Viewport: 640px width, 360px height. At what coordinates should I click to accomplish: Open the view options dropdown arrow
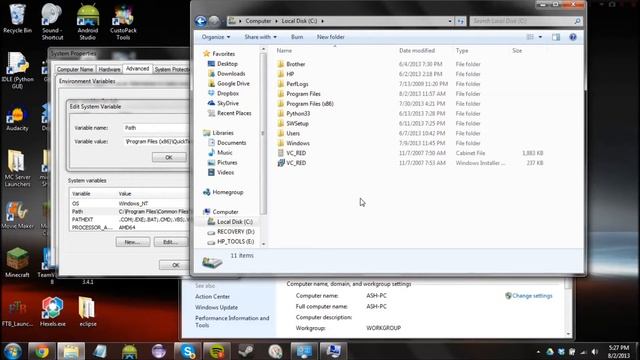(x=540, y=37)
